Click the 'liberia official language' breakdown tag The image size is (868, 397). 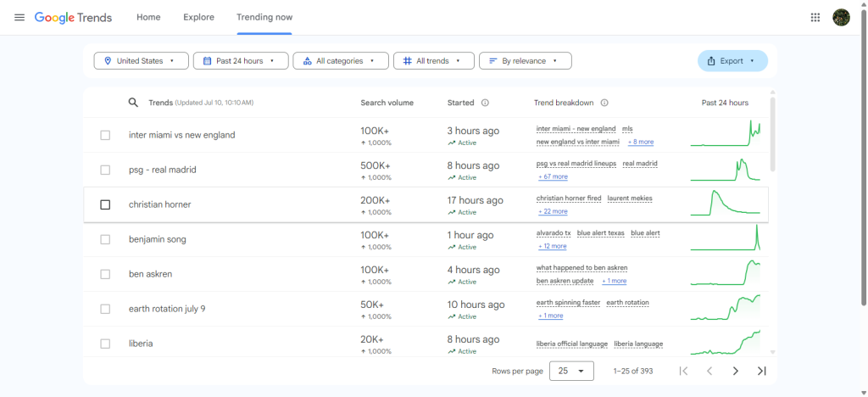572,344
